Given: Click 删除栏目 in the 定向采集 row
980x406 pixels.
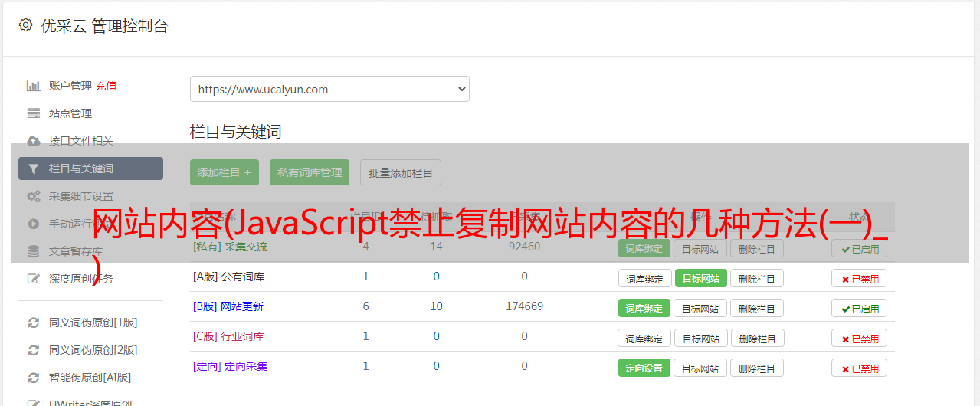Looking at the screenshot, I should (x=757, y=368).
